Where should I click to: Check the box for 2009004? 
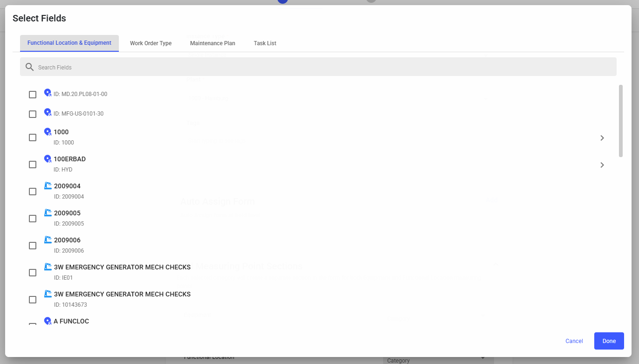pyautogui.click(x=33, y=192)
